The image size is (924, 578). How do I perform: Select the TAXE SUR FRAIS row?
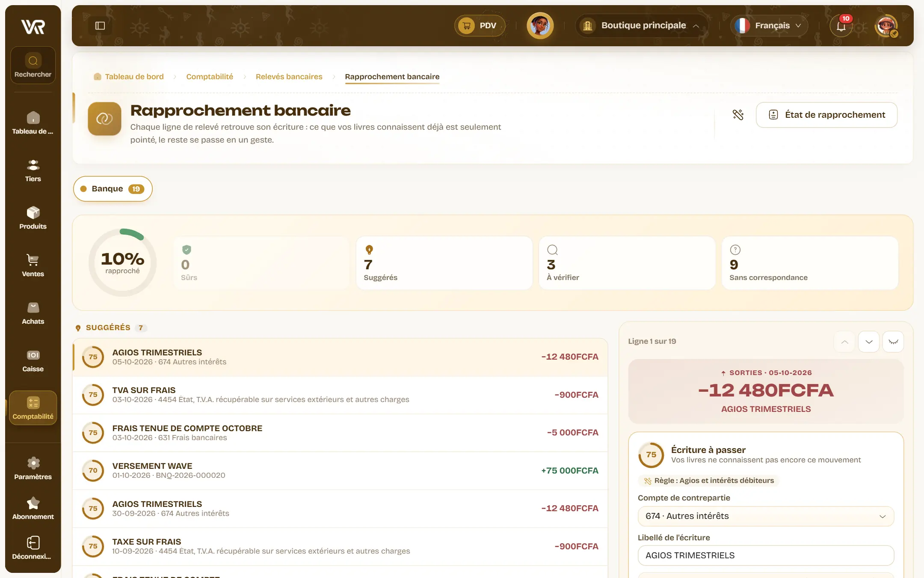(340, 546)
